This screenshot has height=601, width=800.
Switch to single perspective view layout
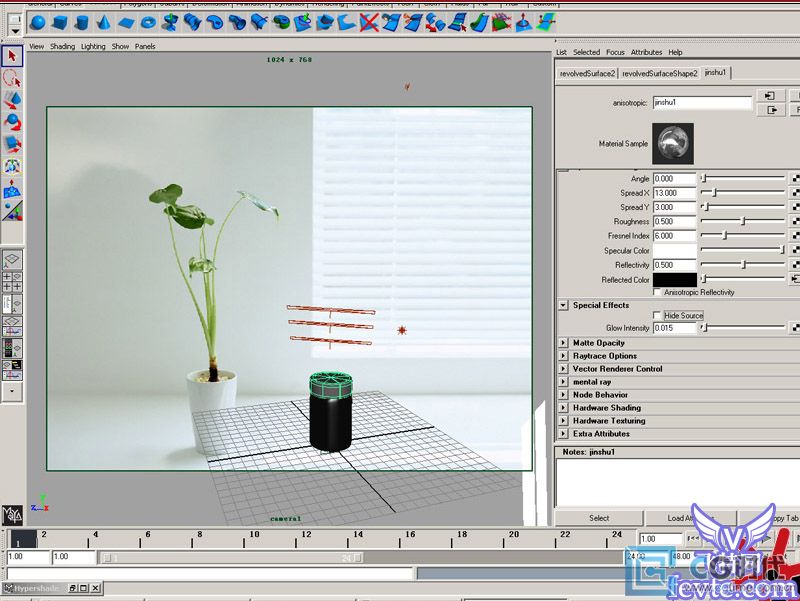(12, 260)
